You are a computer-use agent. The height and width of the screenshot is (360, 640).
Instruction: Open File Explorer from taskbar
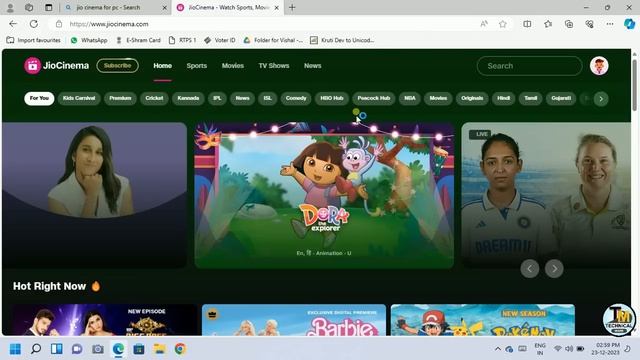pos(160,349)
